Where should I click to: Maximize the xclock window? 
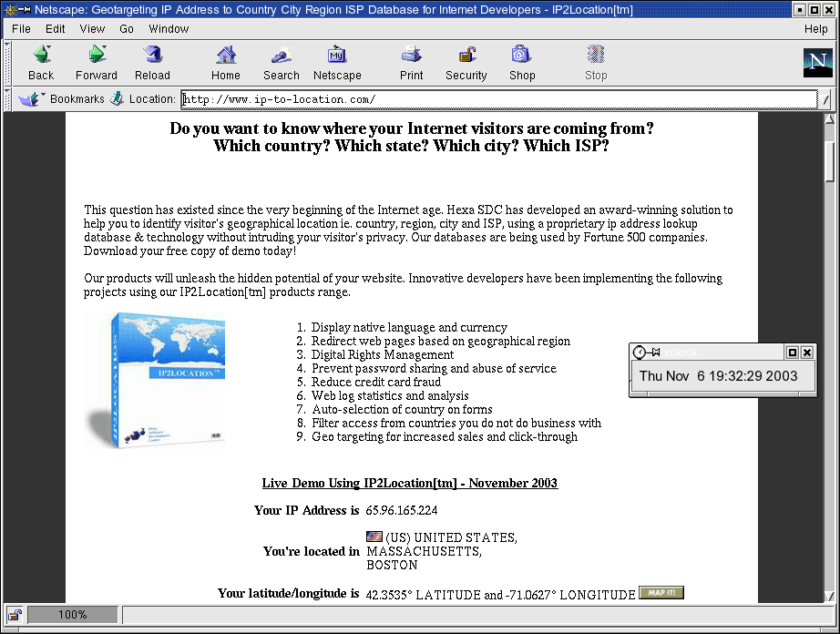tap(792, 352)
